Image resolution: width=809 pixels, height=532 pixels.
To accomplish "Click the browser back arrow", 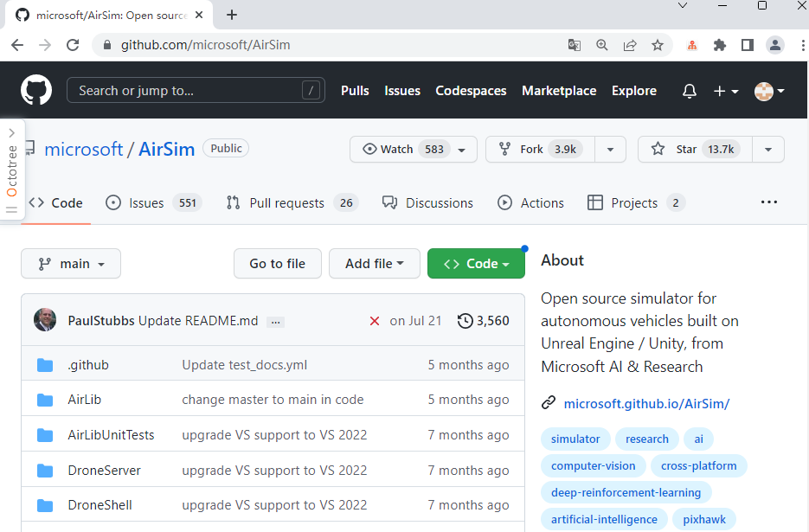I will click(x=17, y=45).
